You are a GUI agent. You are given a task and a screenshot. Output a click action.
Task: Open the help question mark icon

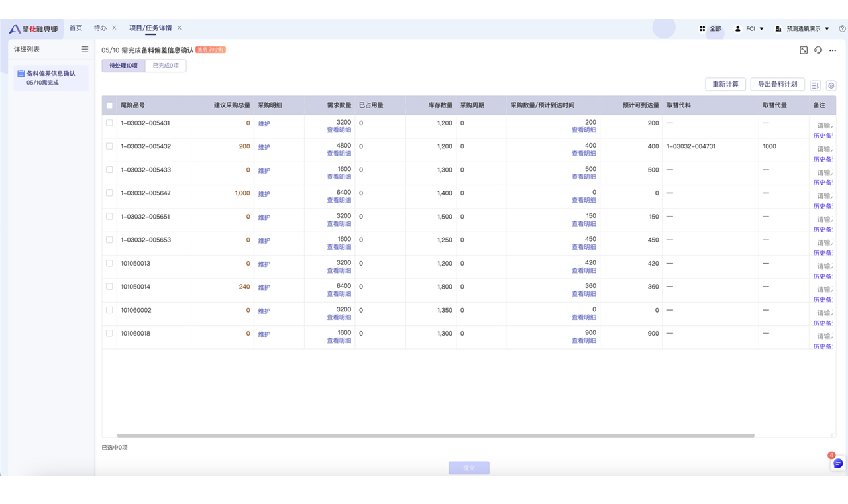[843, 29]
